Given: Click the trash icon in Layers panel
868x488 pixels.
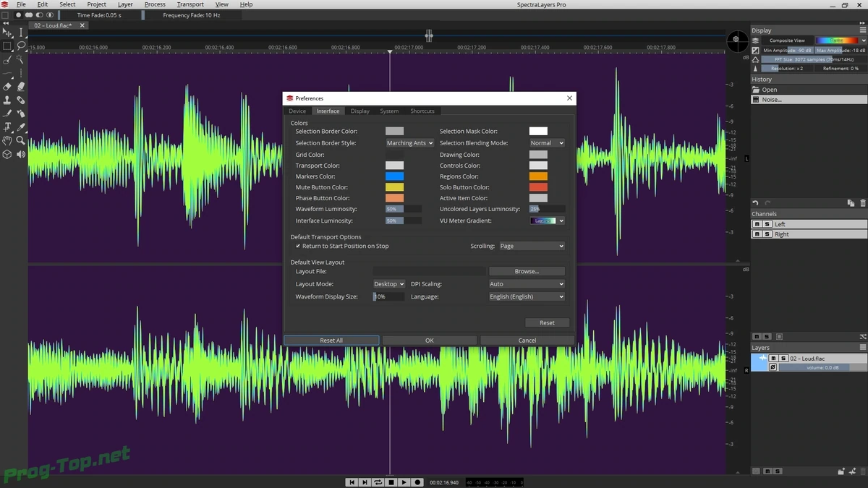Looking at the screenshot, I should coord(863,471).
